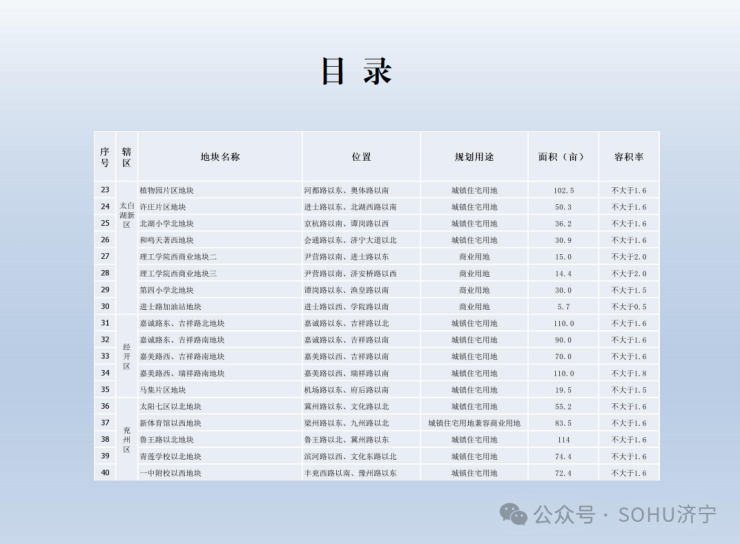Click the area value 50.3
This screenshot has height=544, width=740.
[x=563, y=207]
